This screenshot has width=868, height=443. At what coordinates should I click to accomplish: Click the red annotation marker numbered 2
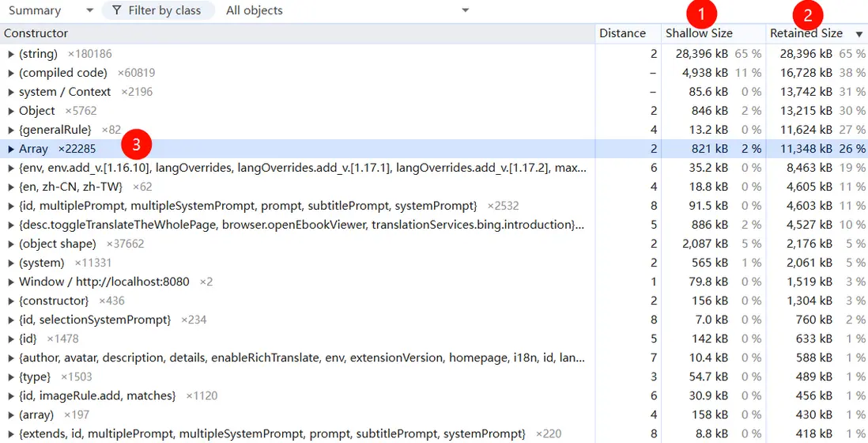coord(808,15)
